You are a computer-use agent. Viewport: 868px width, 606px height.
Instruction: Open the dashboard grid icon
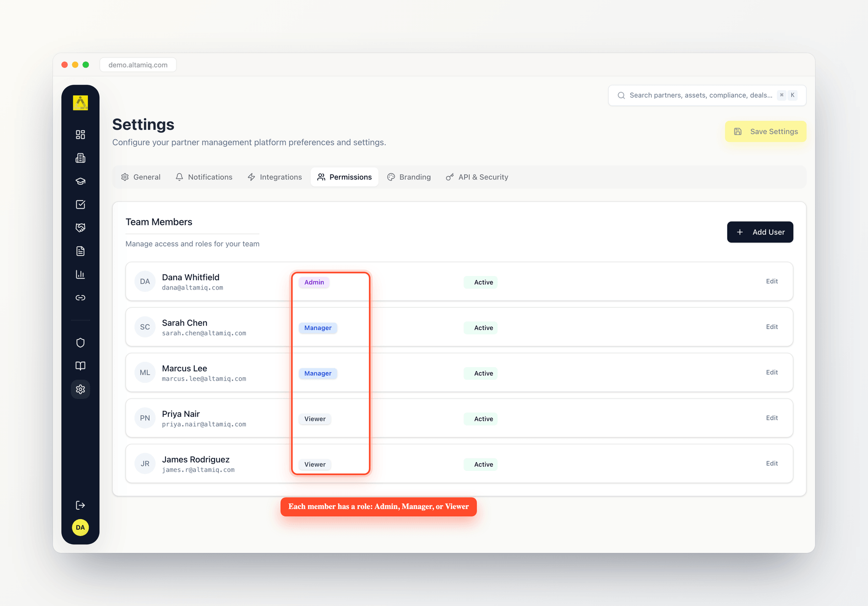81,135
